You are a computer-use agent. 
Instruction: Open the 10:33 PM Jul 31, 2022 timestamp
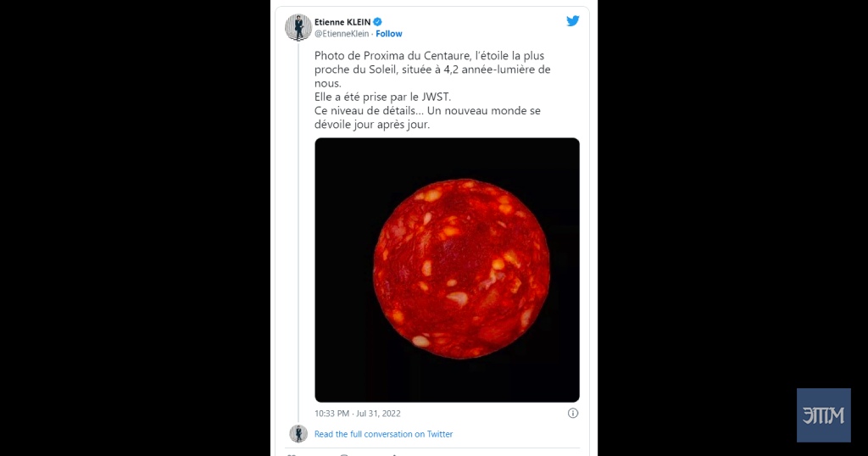tap(358, 414)
